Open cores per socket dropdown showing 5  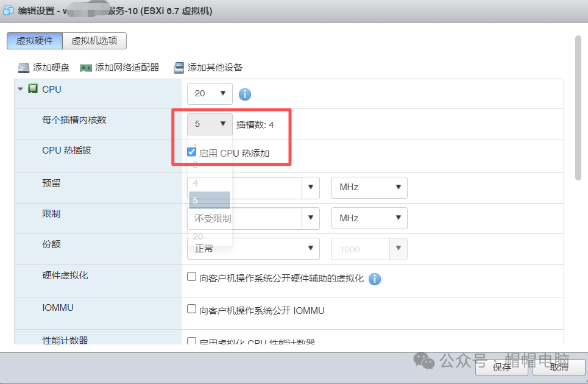pos(210,124)
